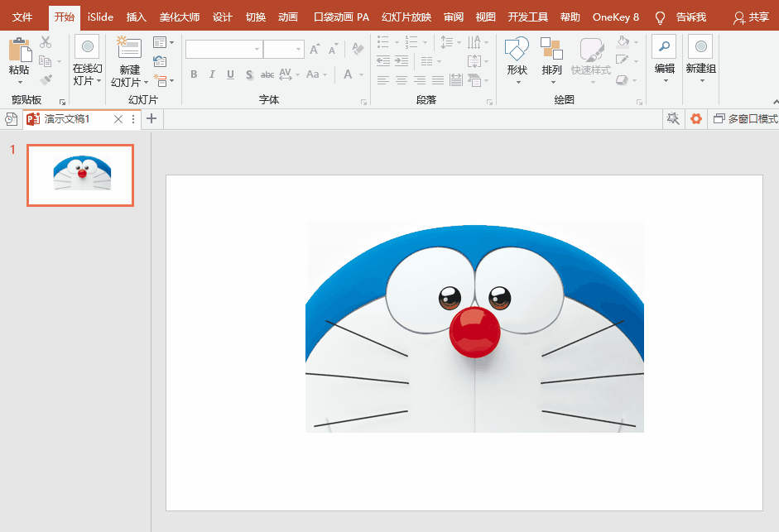Click the Convert to SmartArt icon
This screenshot has height=532, width=779.
(474, 79)
